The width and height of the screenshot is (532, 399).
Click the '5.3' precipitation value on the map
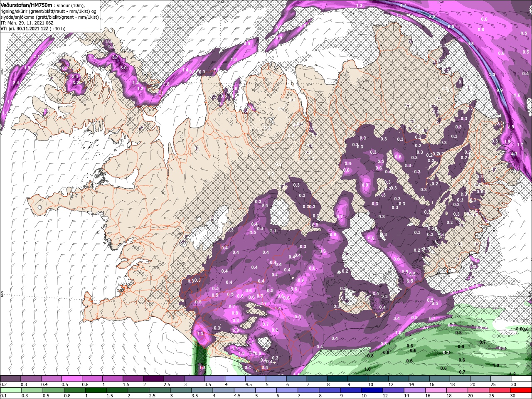470,44
